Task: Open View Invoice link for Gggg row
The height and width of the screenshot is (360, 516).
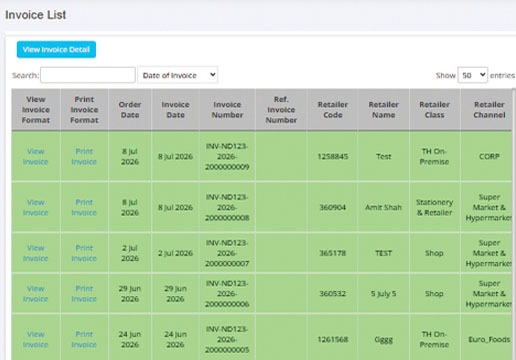Action: [36, 339]
